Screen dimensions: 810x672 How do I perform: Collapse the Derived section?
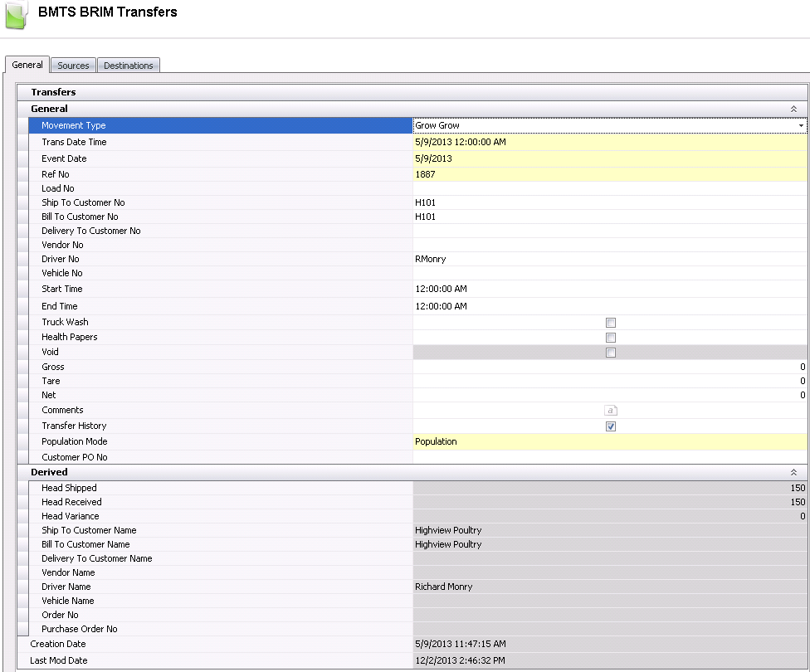pos(793,472)
